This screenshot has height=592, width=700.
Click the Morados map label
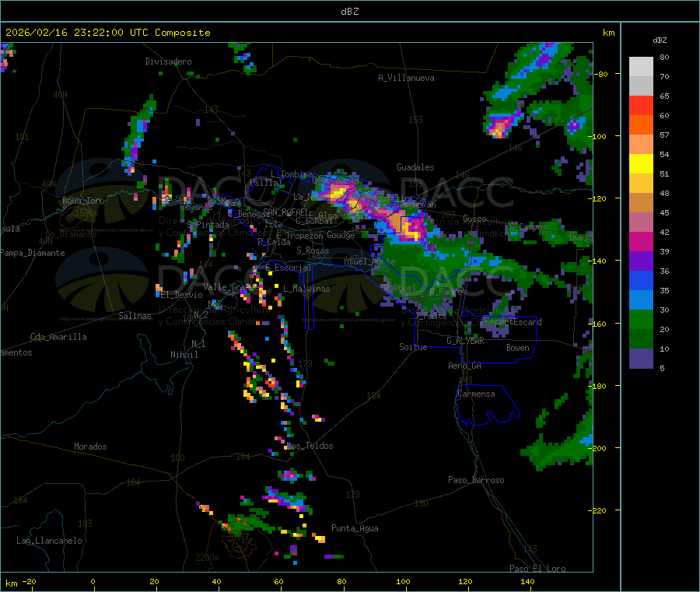pos(91,447)
